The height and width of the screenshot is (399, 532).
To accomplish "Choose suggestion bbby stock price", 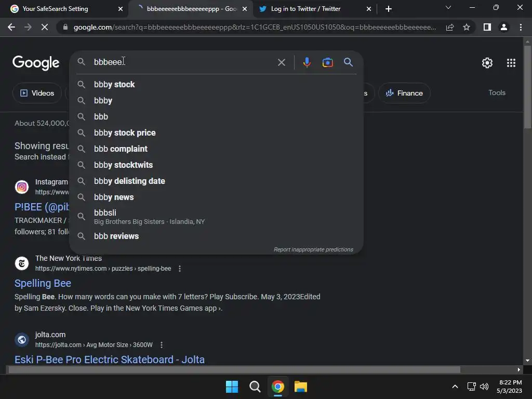I will tap(216, 132).
